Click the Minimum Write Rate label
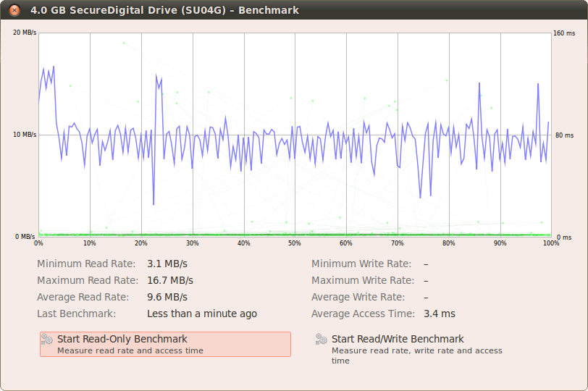This screenshot has width=588, height=391. click(x=361, y=264)
